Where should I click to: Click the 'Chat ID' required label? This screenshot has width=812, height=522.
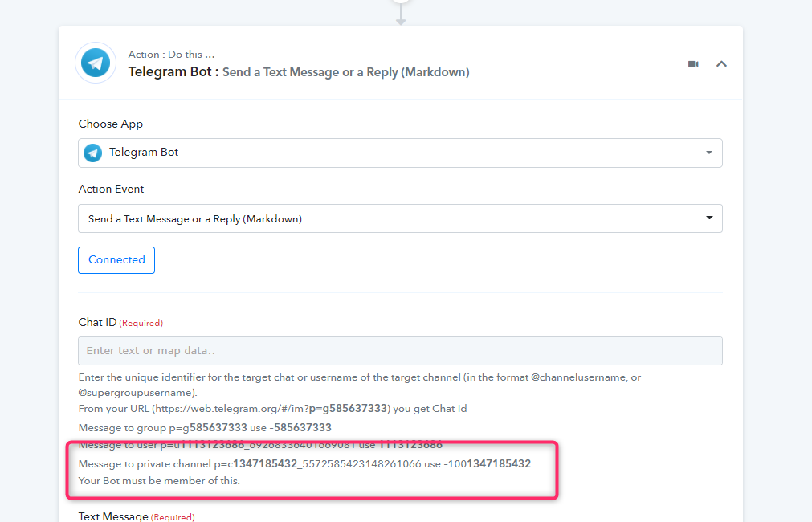click(x=120, y=323)
